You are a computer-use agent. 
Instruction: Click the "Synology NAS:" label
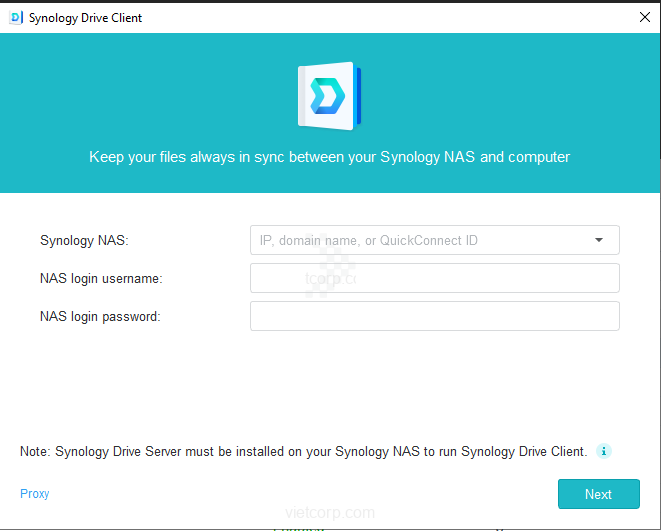pos(85,240)
